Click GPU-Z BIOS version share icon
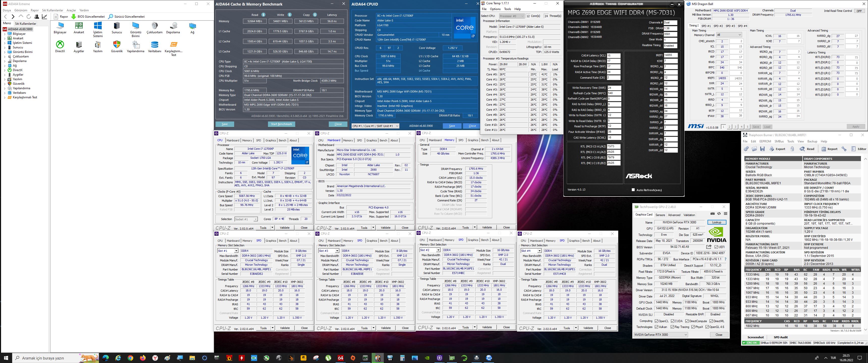 709,247
